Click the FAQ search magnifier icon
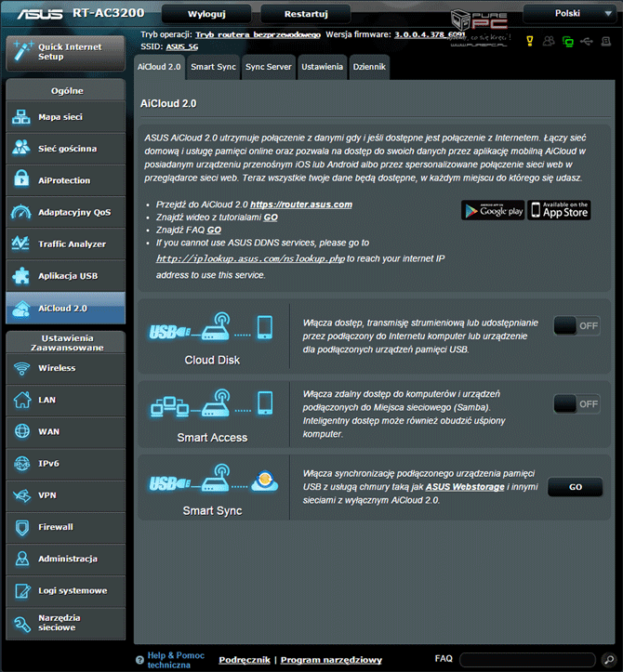The image size is (623, 672). coord(609,659)
